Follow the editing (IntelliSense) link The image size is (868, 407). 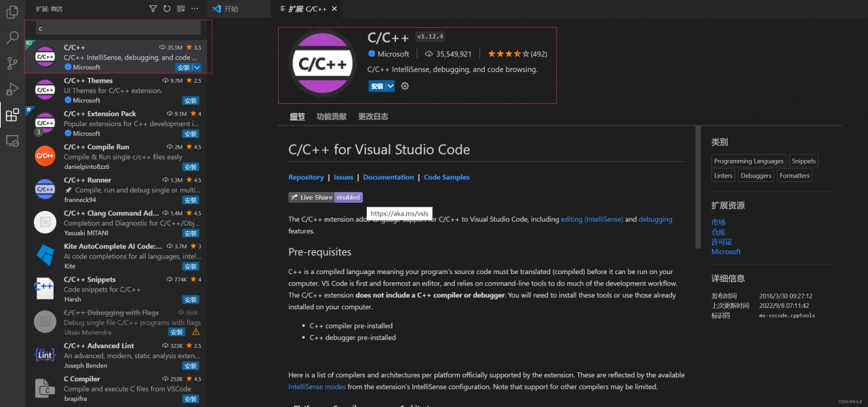click(x=591, y=220)
